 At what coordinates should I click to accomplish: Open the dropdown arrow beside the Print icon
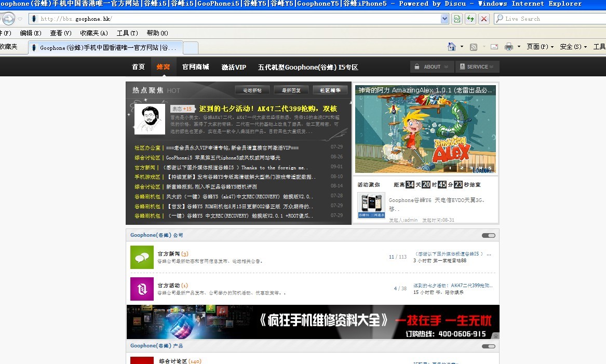click(x=519, y=47)
